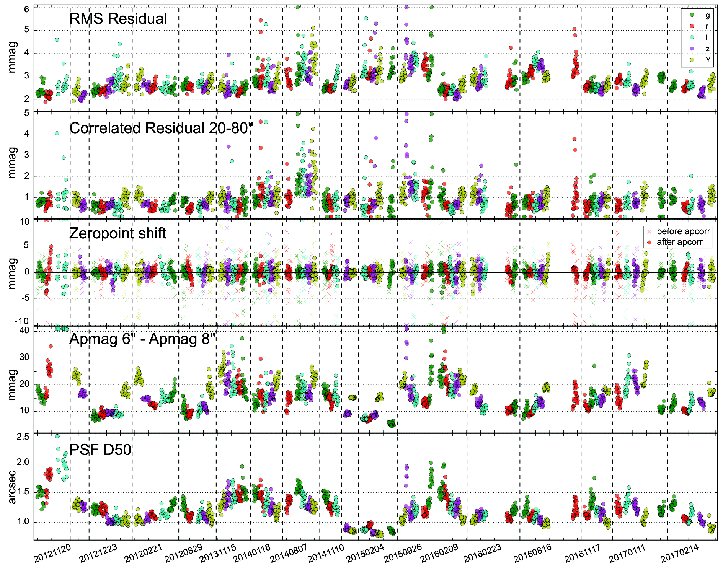
Task: Click the after apcorr dot marker
Action: coord(649,242)
